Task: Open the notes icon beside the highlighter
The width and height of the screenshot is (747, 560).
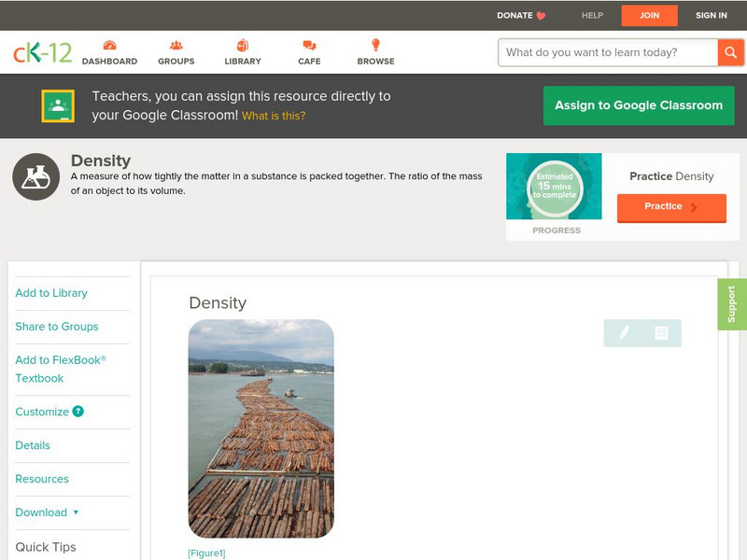Action: 661,333
